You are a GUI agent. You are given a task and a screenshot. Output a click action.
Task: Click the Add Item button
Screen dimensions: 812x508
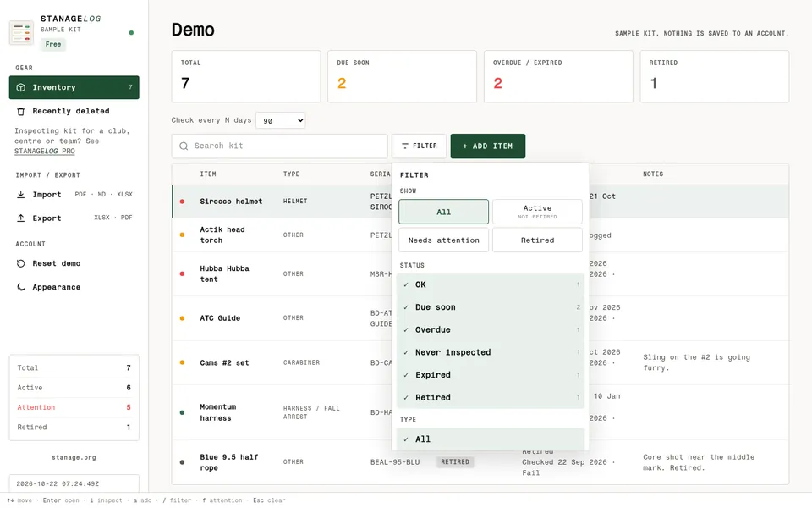pos(488,146)
